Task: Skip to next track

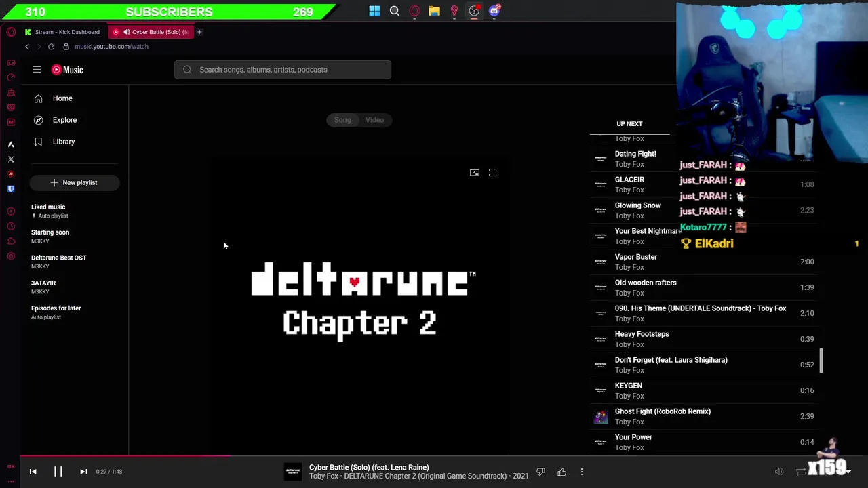Action: click(x=83, y=472)
